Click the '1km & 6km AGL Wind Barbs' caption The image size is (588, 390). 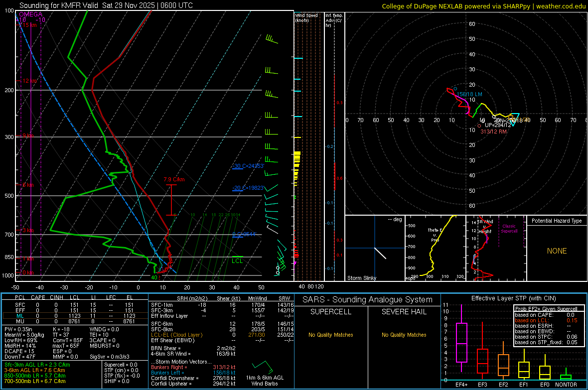[x=265, y=381]
